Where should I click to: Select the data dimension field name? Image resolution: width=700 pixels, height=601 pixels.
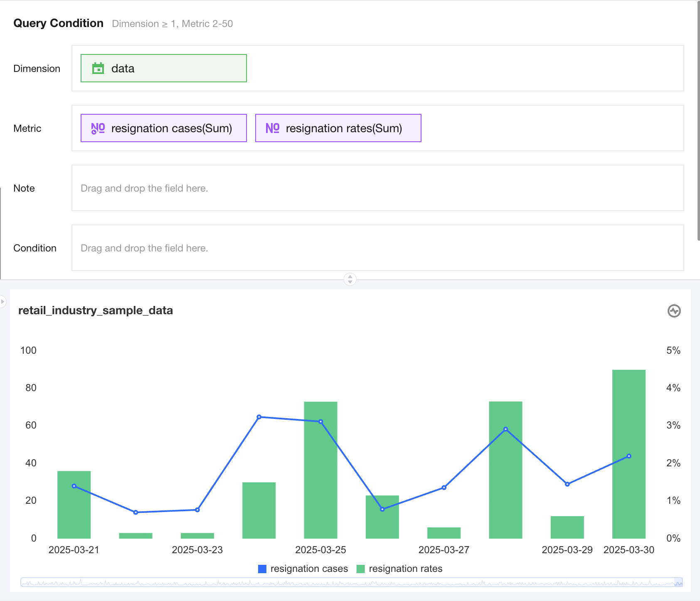pos(123,69)
